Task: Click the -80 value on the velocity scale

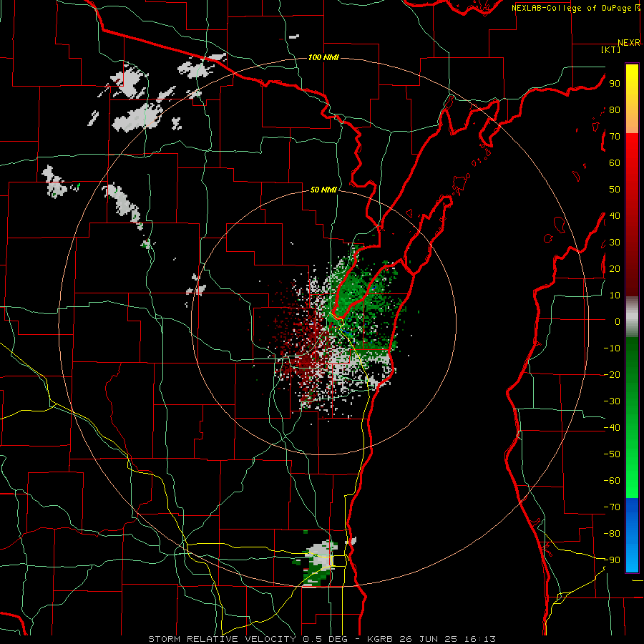Action: pos(612,534)
